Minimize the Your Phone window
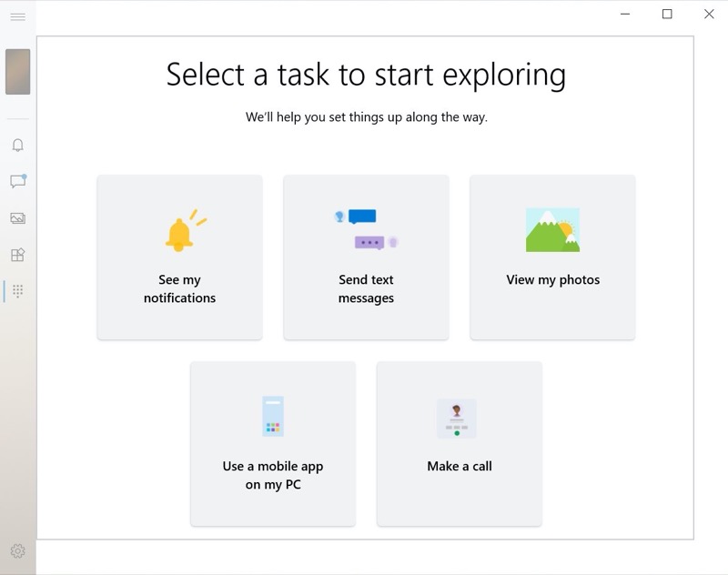This screenshot has width=728, height=575. (625, 14)
